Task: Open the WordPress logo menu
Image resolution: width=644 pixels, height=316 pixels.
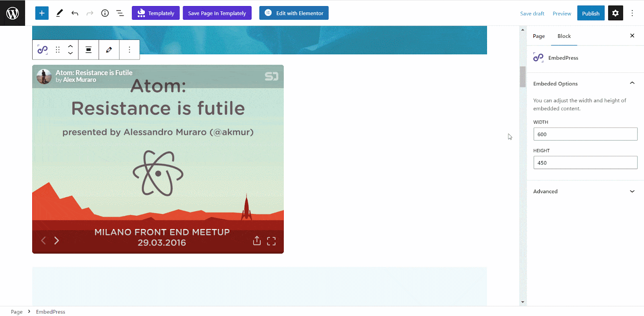Action: [12, 13]
